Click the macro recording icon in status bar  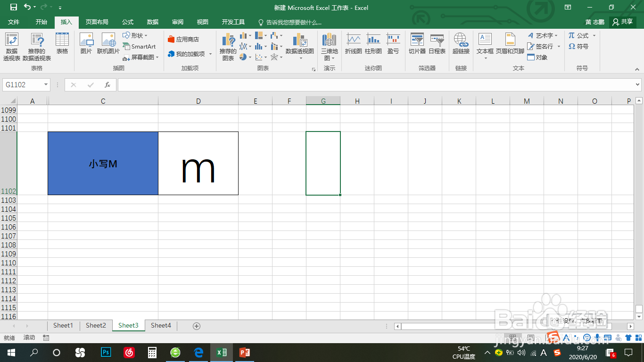pyautogui.click(x=46, y=337)
